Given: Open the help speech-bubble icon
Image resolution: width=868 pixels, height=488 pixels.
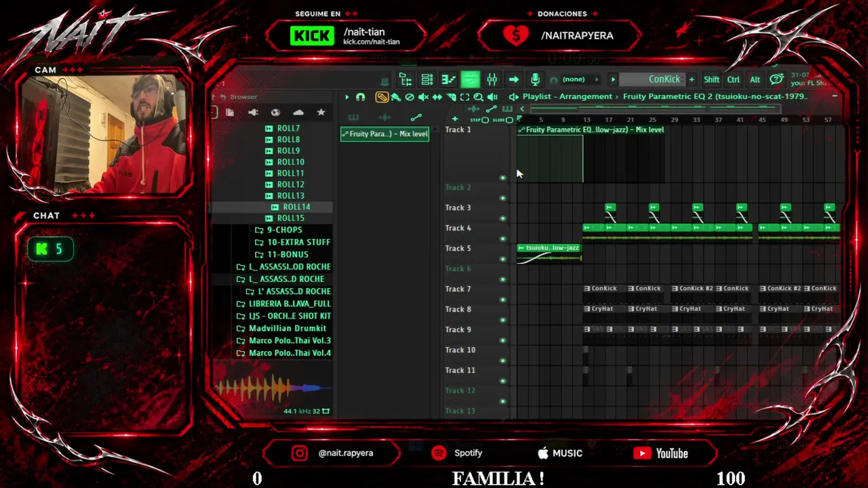Looking at the screenshot, I should (x=776, y=79).
